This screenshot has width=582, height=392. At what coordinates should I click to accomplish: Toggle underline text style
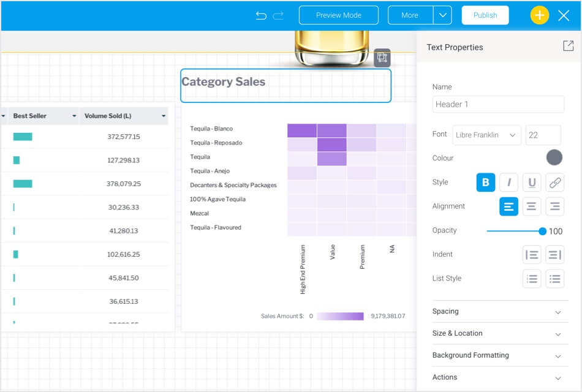532,183
